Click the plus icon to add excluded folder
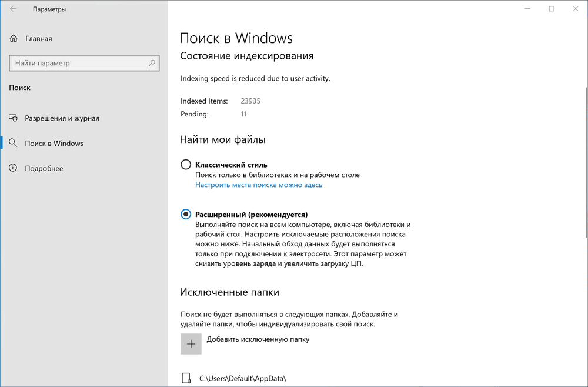This screenshot has width=588, height=387. [x=191, y=344]
